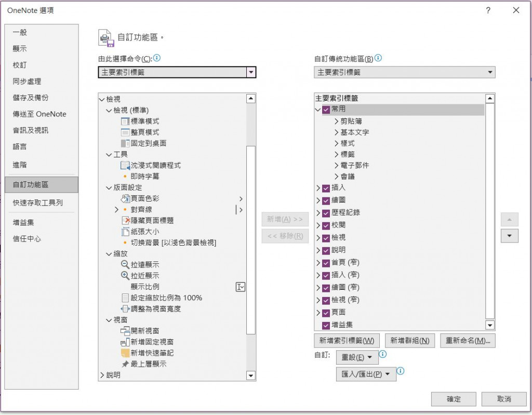This screenshot has height=415, width=532.
Task: Click the 固定到桌面 icon
Action: pyautogui.click(x=125, y=143)
